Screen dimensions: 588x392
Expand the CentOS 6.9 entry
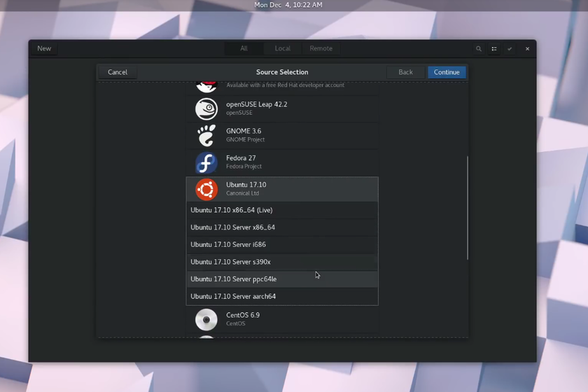click(282, 320)
